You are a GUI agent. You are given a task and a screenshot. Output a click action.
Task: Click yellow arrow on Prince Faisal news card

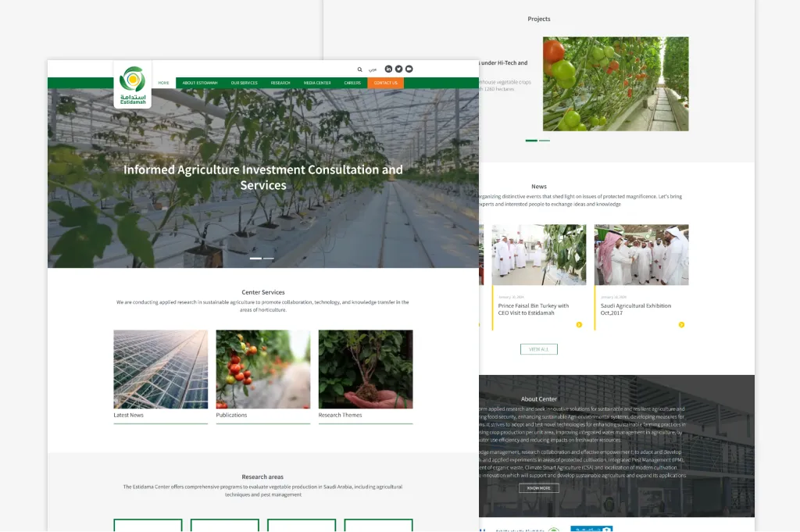(579, 324)
